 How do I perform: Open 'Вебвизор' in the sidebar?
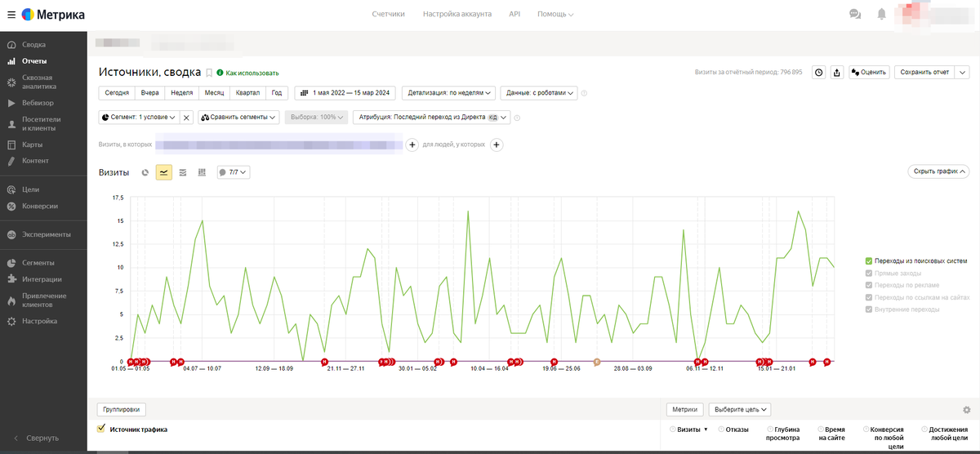point(38,103)
